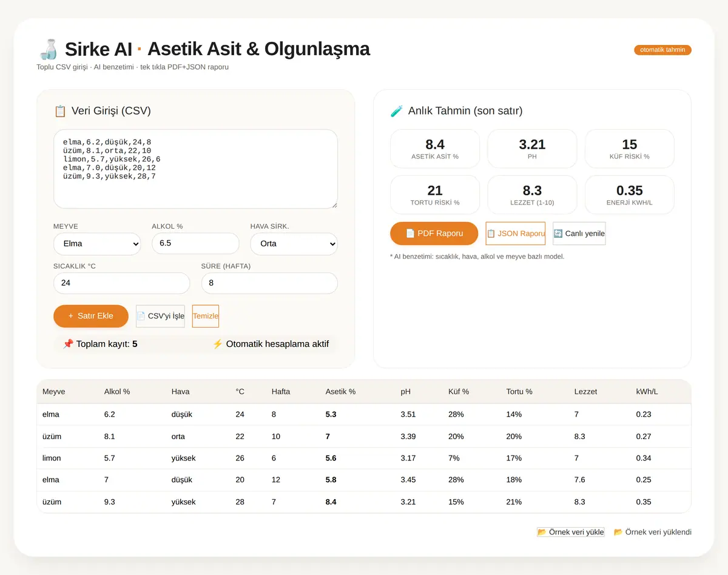Click the folder icon next to Örnek veri yüklendi
The height and width of the screenshot is (575, 728).
(618, 532)
